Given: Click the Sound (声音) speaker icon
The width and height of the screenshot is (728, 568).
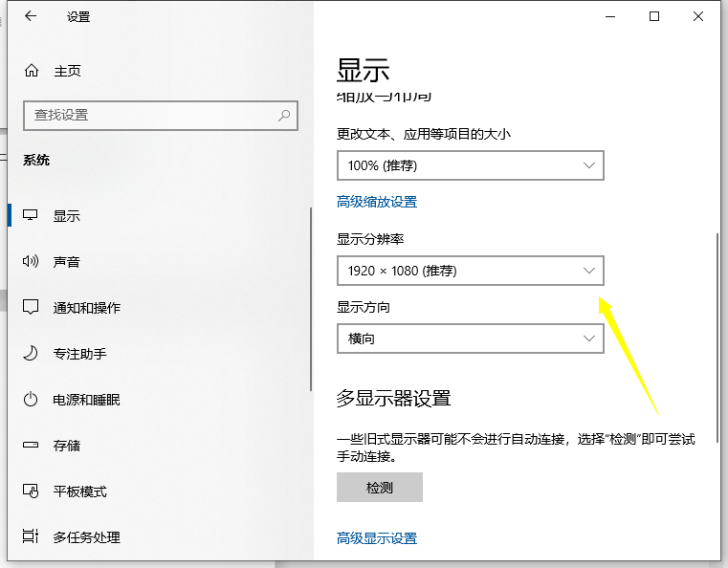Looking at the screenshot, I should click(31, 262).
